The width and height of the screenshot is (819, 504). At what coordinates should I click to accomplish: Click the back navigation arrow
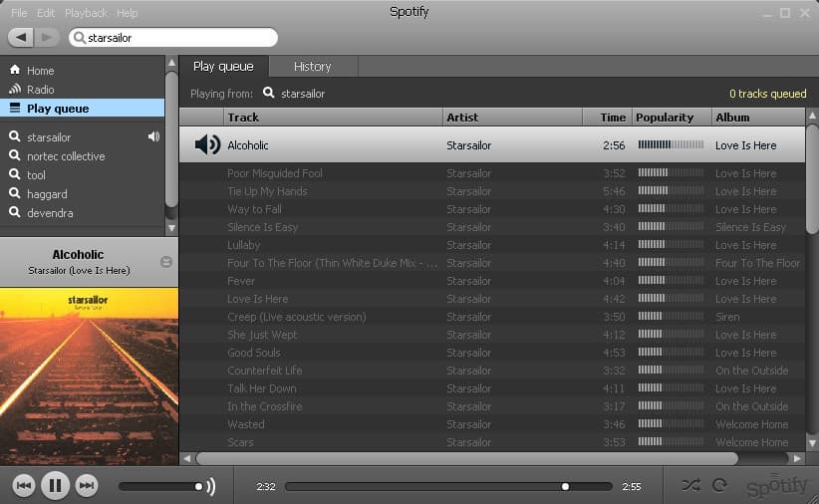21,37
